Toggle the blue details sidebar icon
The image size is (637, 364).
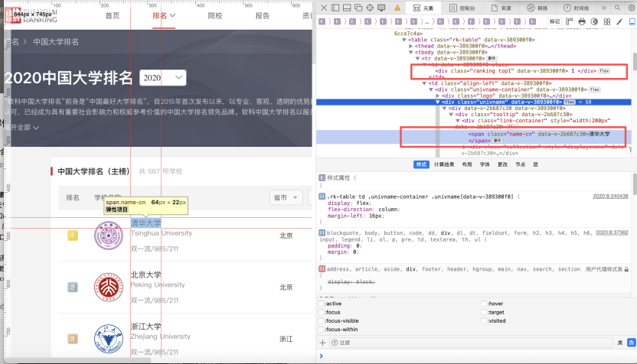click(632, 21)
